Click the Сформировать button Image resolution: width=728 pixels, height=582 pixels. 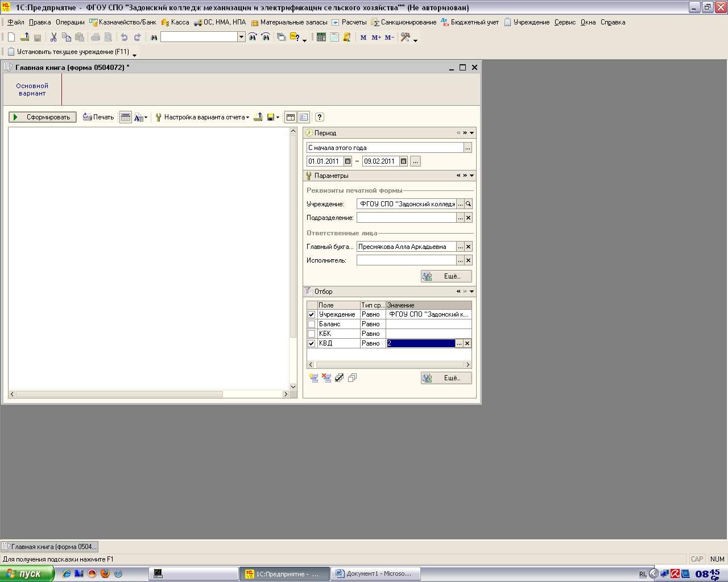coord(43,117)
